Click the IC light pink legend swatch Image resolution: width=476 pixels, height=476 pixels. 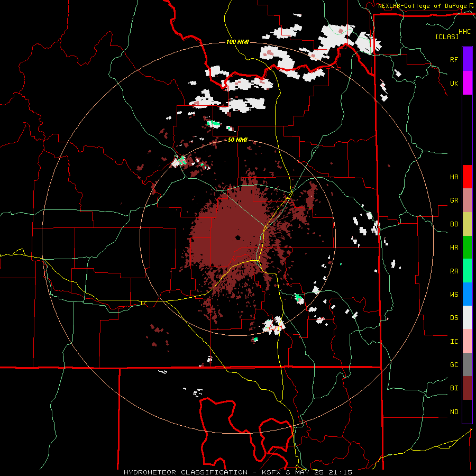click(467, 341)
